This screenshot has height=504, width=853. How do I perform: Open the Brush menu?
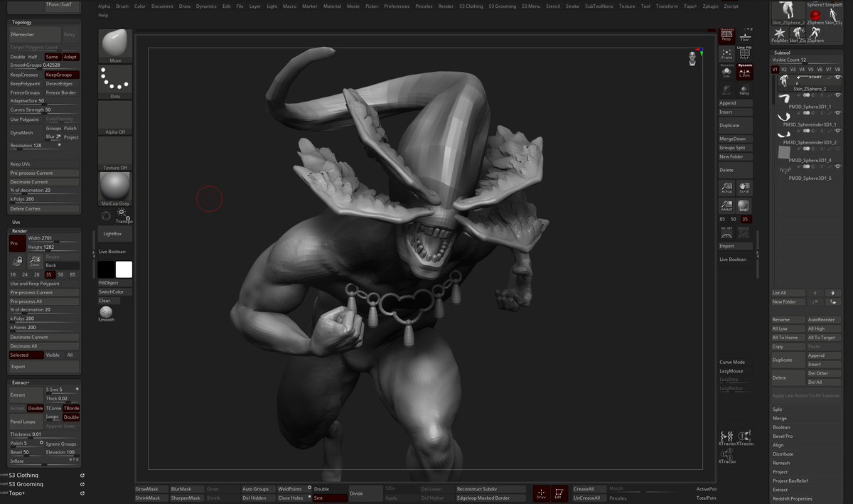pos(122,6)
